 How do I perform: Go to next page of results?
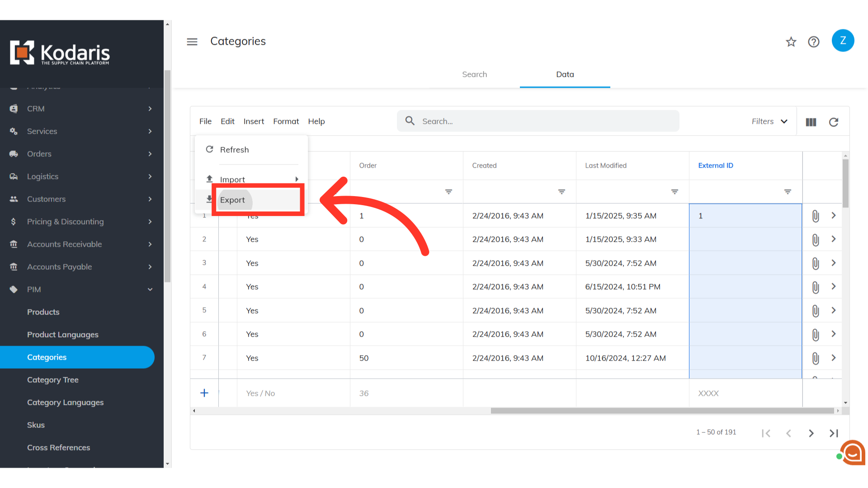(811, 433)
